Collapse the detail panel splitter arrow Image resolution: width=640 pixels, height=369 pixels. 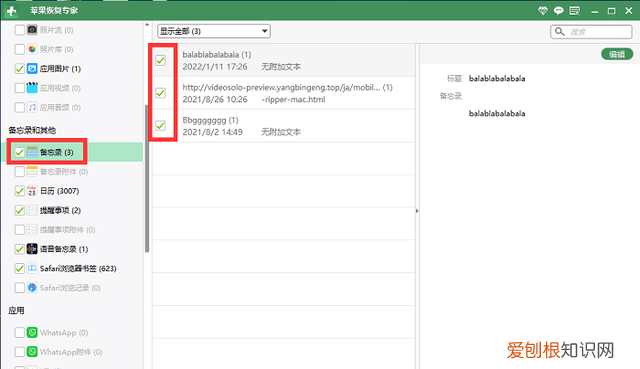417,211
